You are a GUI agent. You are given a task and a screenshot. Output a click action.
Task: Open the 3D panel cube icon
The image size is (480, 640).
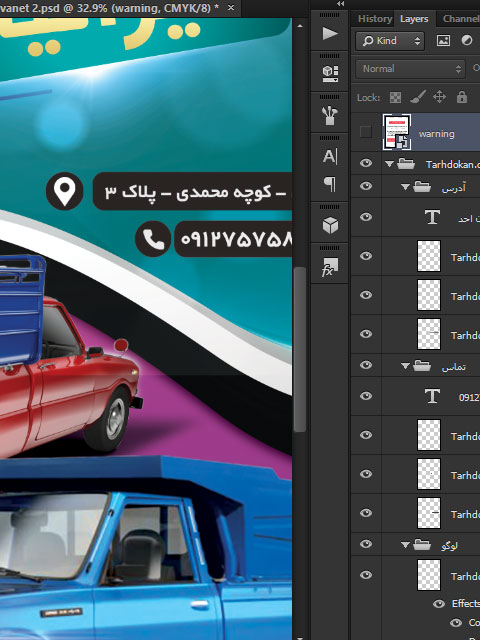coord(330,225)
